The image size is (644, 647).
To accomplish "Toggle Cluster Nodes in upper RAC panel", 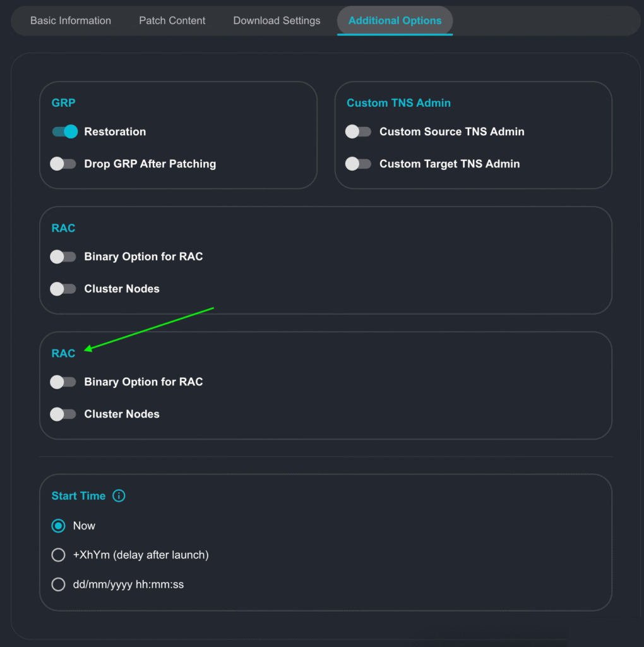I will click(63, 289).
